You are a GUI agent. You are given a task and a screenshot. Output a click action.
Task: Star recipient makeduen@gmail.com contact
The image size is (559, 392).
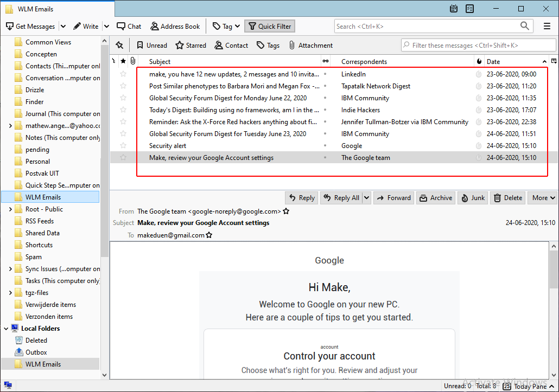coord(209,235)
